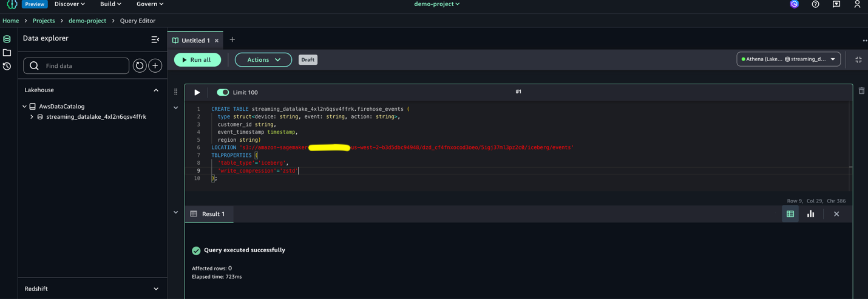Go to Projects breadcrumb

tap(44, 21)
